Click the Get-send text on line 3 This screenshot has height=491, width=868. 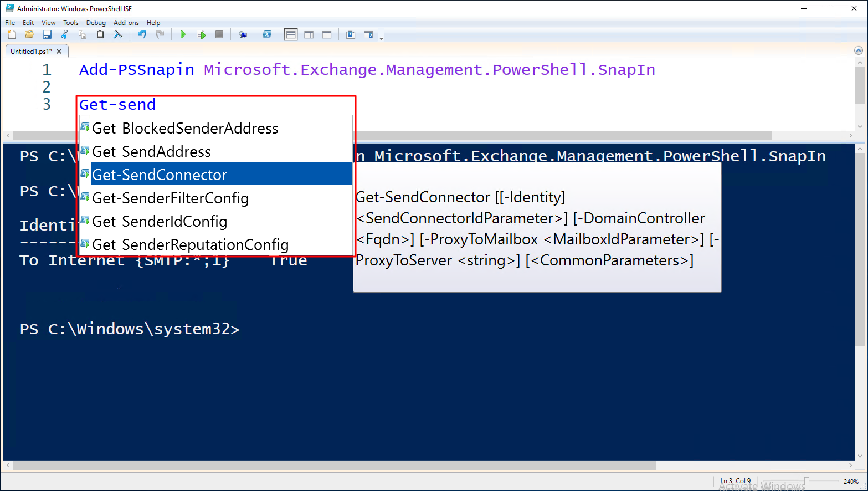(117, 104)
